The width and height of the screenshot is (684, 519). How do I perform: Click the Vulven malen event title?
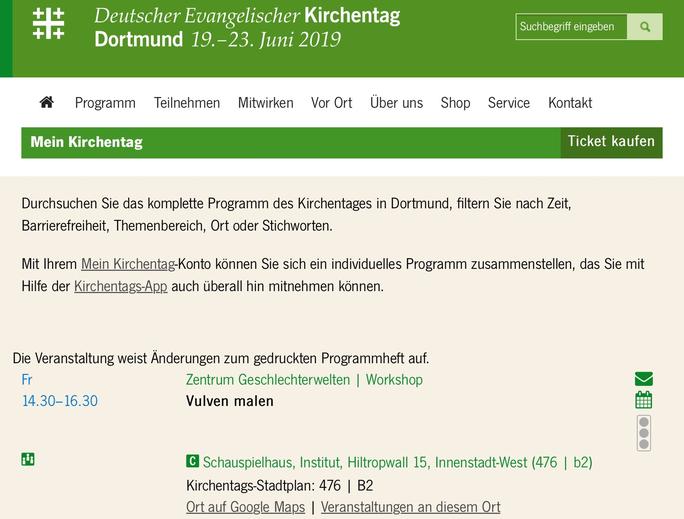tap(229, 401)
